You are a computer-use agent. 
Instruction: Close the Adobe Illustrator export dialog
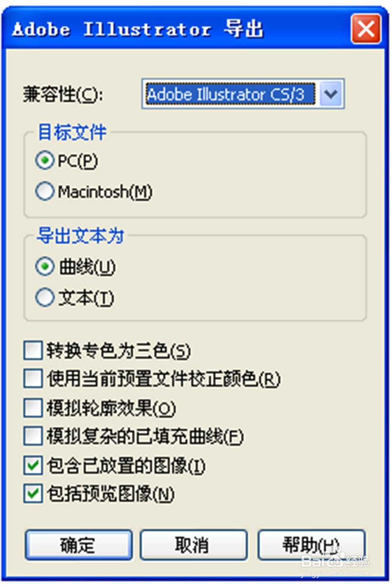(x=365, y=29)
